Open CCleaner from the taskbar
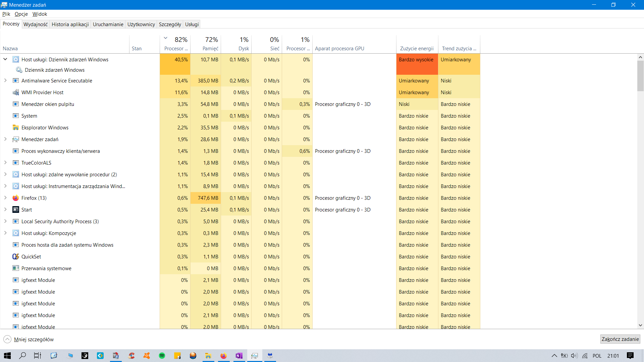Screen dimensions: 644x362 click(131, 356)
